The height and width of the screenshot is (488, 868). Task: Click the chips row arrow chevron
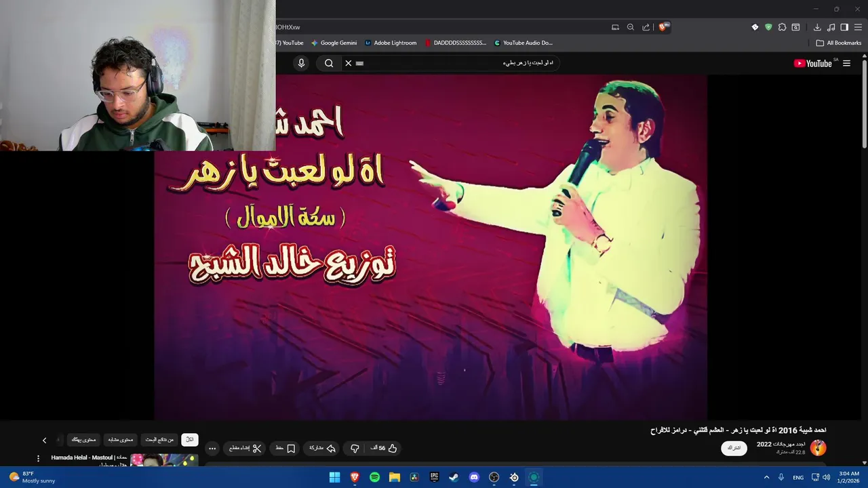pyautogui.click(x=45, y=440)
